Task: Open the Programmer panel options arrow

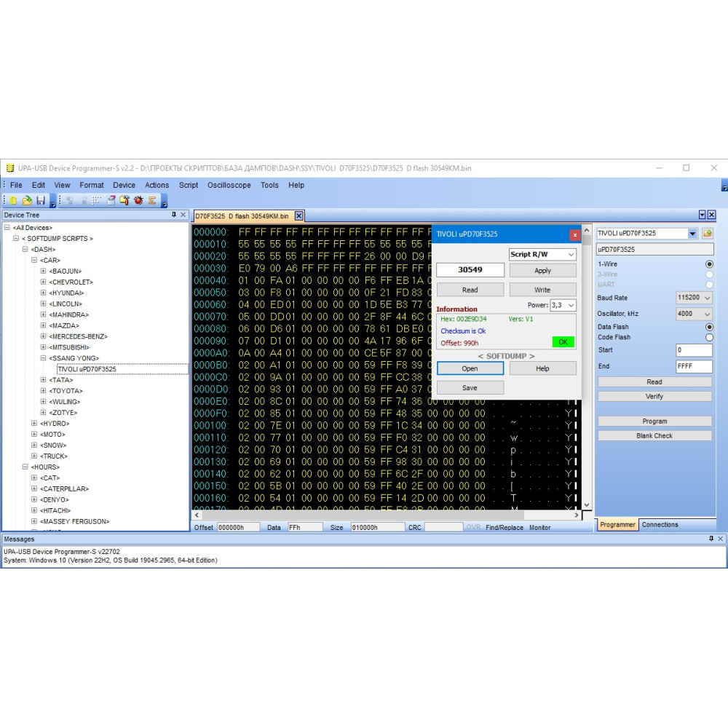Action: [x=702, y=215]
